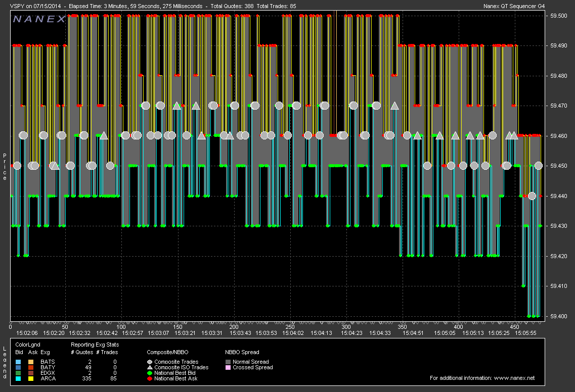Click the Crossed Spread pink swatch
The image size is (575, 392).
[228, 367]
